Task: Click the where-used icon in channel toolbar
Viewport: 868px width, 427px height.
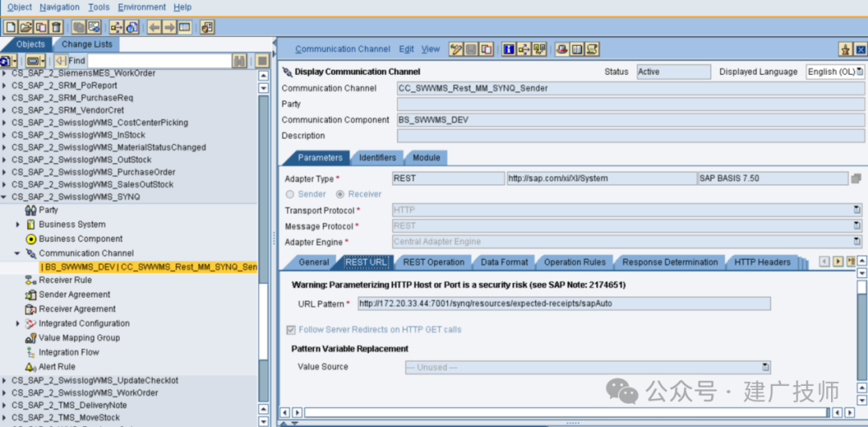Action: pyautogui.click(x=524, y=49)
